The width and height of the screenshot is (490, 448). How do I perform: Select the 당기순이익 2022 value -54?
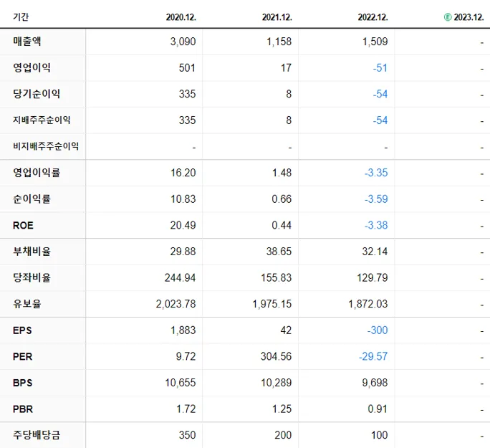[380, 94]
